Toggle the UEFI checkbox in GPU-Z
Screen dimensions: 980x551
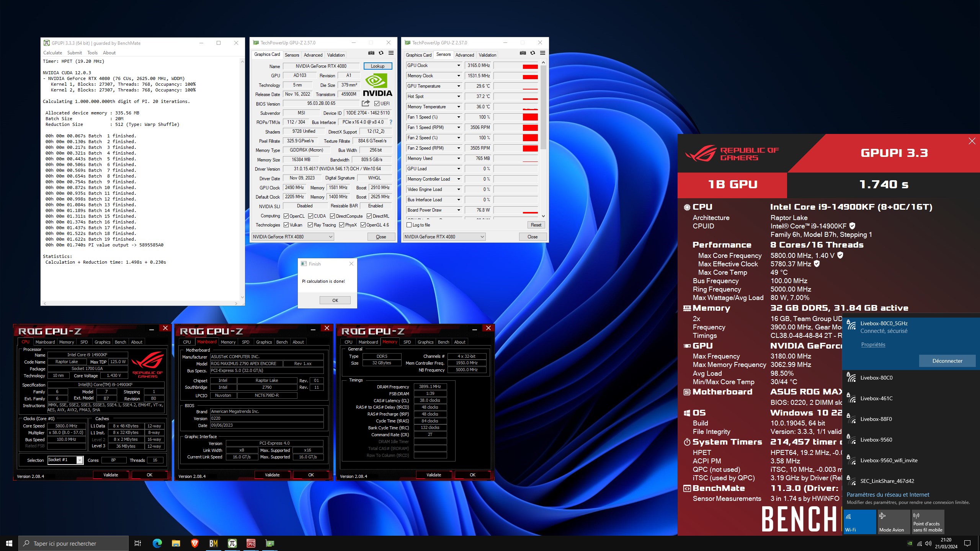[x=377, y=104]
